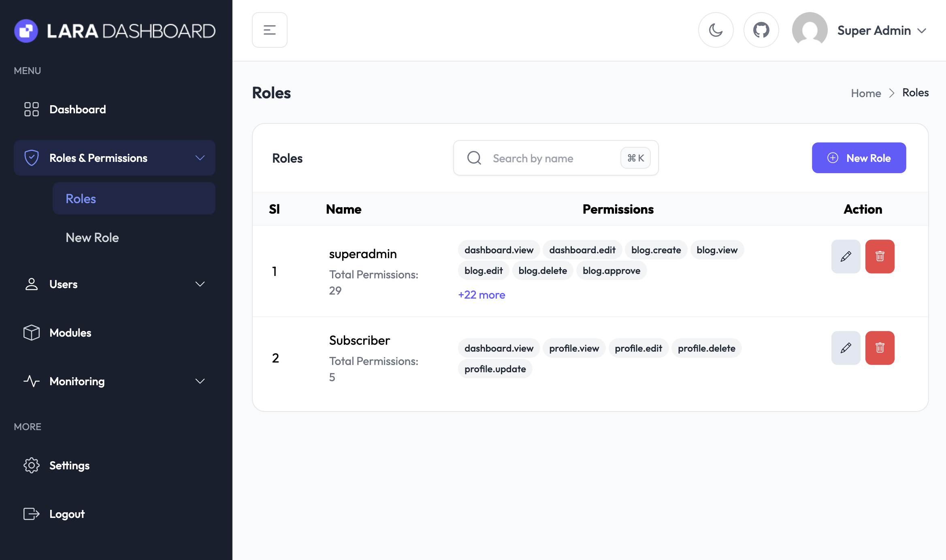This screenshot has width=946, height=560.
Task: Focus the Search by name field
Action: coord(556,158)
